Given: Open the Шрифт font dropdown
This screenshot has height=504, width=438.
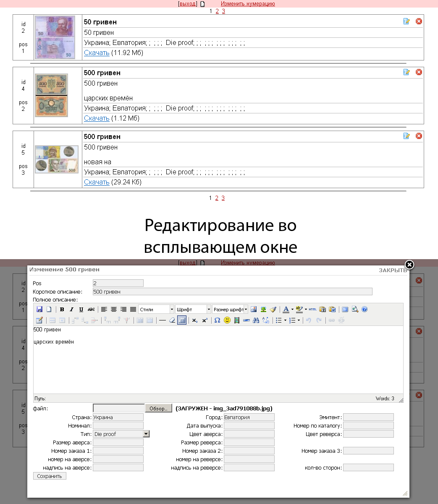Looking at the screenshot, I should point(193,310).
